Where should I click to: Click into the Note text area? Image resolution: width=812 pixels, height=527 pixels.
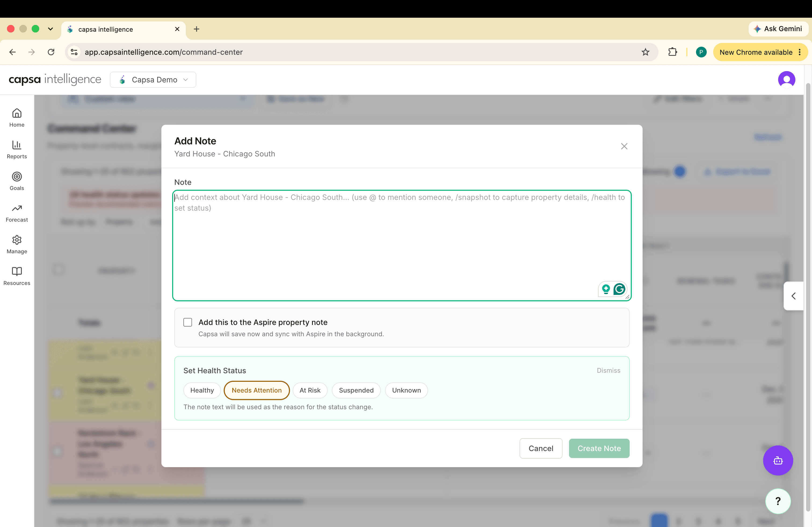tap(401, 246)
